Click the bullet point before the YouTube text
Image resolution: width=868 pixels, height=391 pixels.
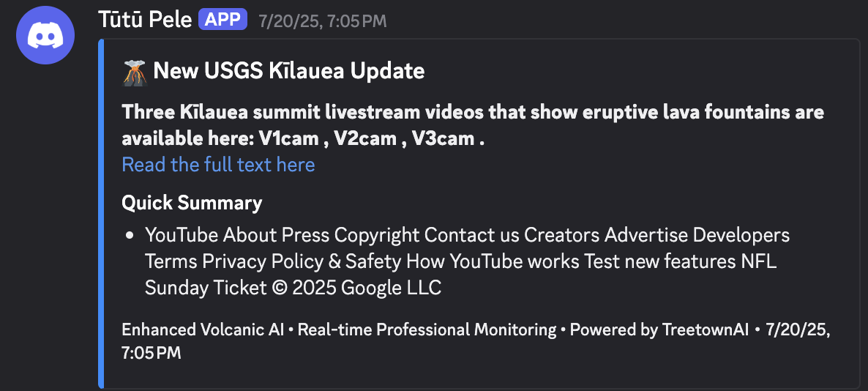tap(130, 236)
